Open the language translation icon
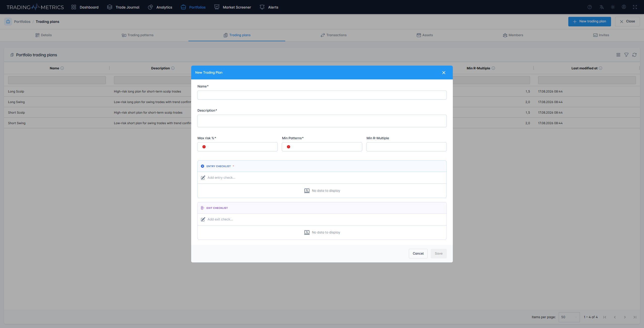Viewport: 644px width, 328px height. (601, 7)
